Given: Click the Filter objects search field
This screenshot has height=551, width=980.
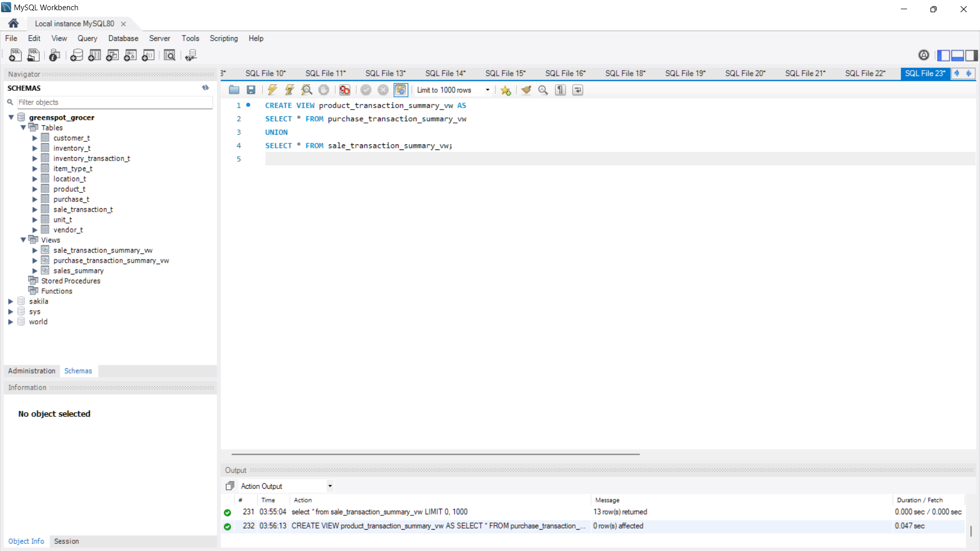Looking at the screenshot, I should tap(115, 102).
